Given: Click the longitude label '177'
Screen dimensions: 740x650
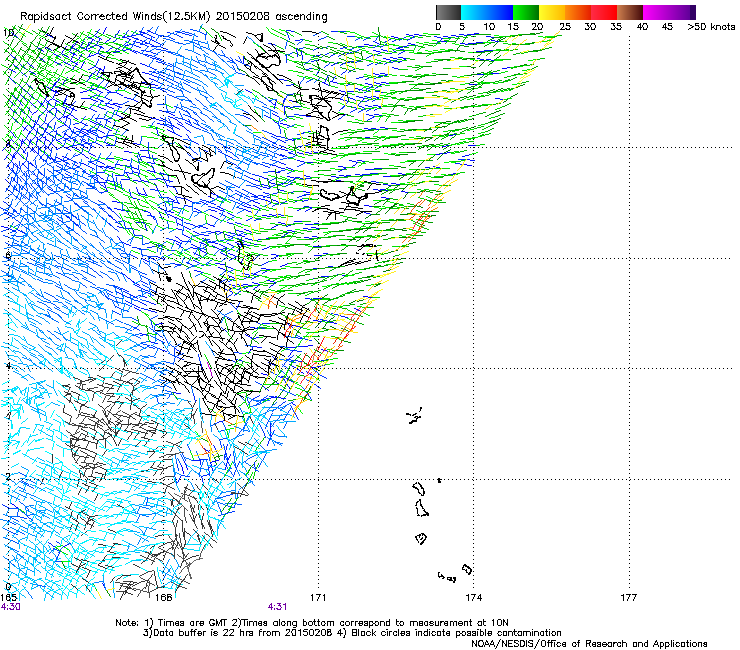Looking at the screenshot, I should [x=629, y=598].
